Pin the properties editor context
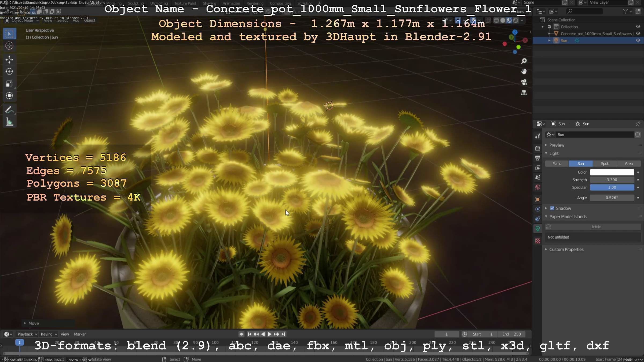 (638, 124)
